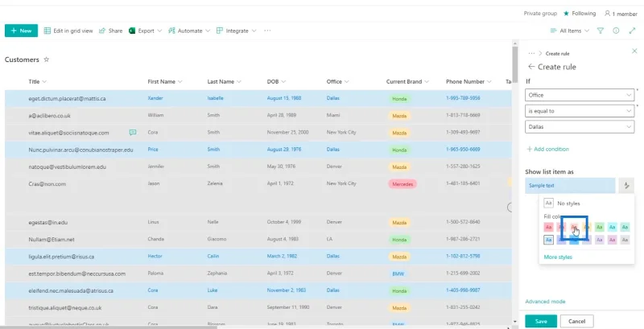The width and height of the screenshot is (644, 329).
Task: Select the Cras@non.com row title
Action: pos(47,183)
